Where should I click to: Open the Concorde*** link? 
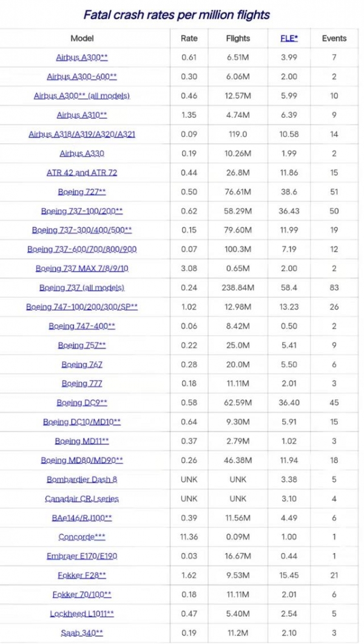[82, 537]
